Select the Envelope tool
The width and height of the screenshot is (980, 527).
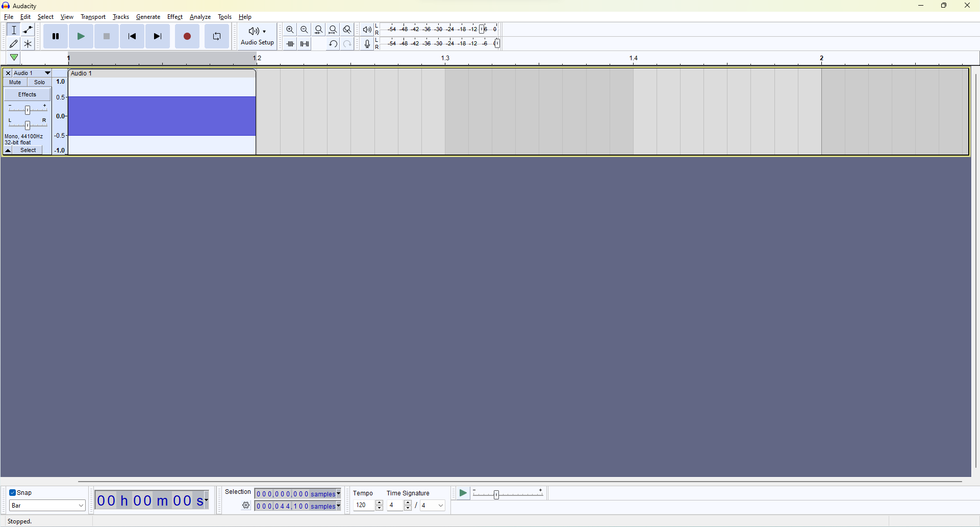(28, 30)
